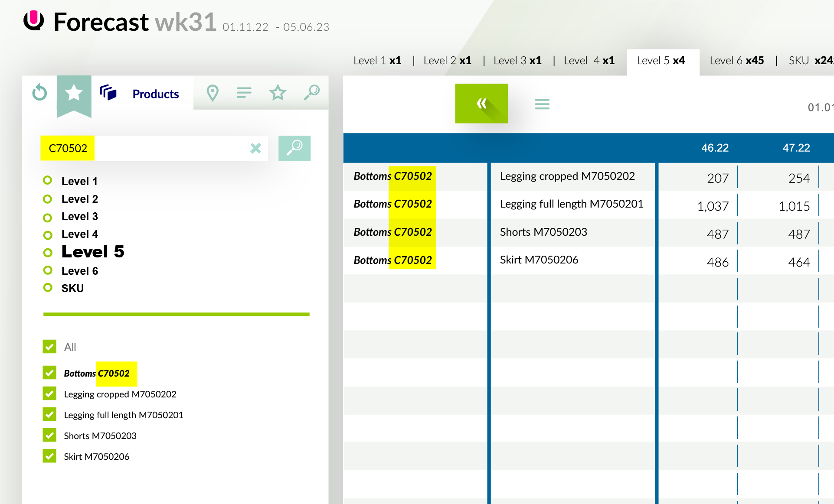Click the refresh icon in the sidebar
Image resolution: width=834 pixels, height=504 pixels.
tap(39, 92)
